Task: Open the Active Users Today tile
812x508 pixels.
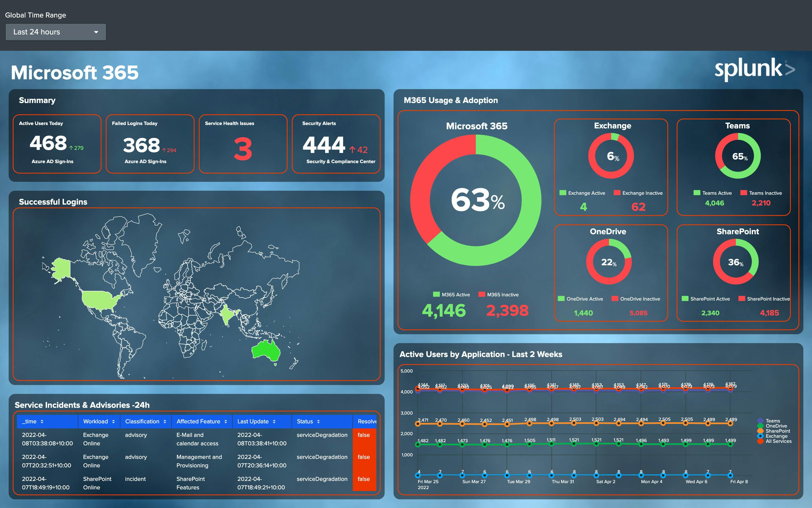Action: click(57, 144)
